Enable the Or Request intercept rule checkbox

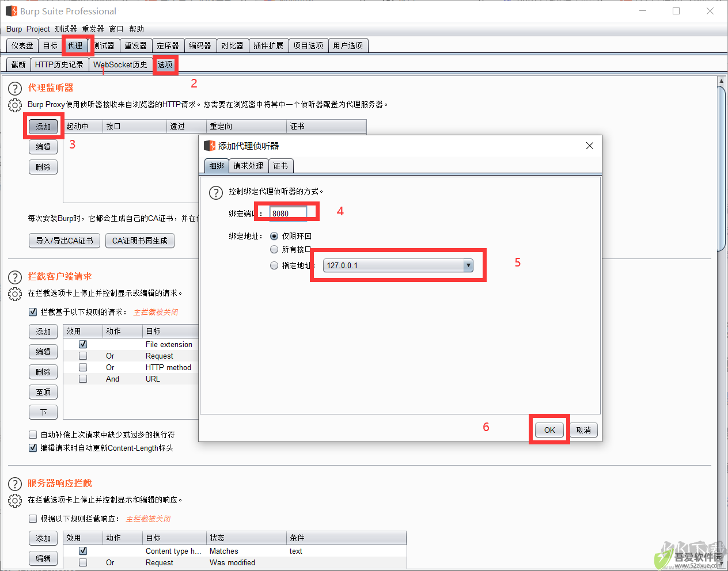(83, 356)
